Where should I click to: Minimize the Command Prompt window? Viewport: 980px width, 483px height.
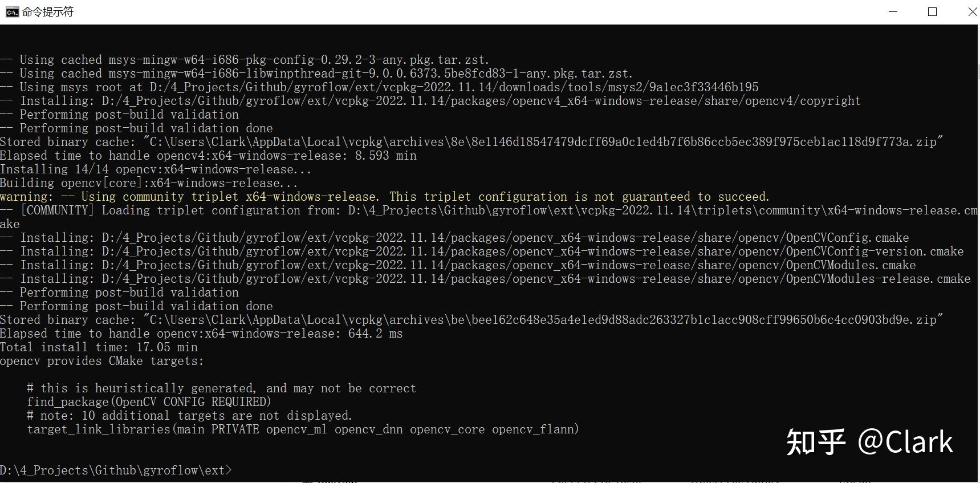tap(892, 11)
